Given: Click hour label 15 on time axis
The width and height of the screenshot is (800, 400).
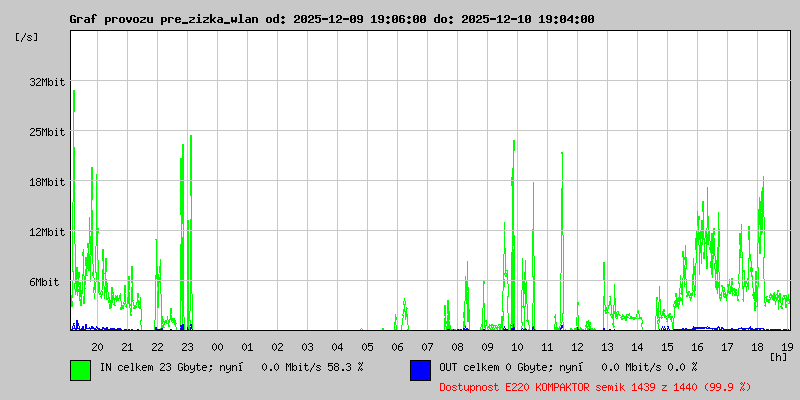Looking at the screenshot, I should click(667, 347).
